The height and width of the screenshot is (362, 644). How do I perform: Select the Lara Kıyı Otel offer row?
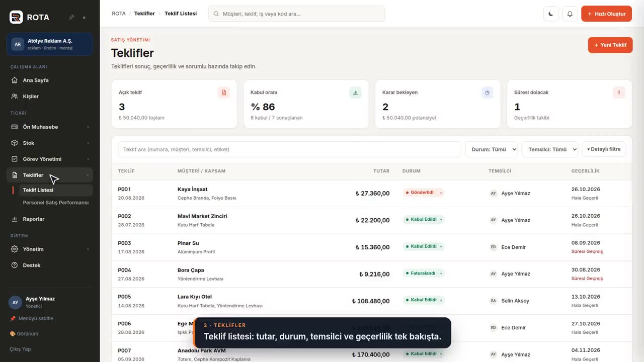371,301
